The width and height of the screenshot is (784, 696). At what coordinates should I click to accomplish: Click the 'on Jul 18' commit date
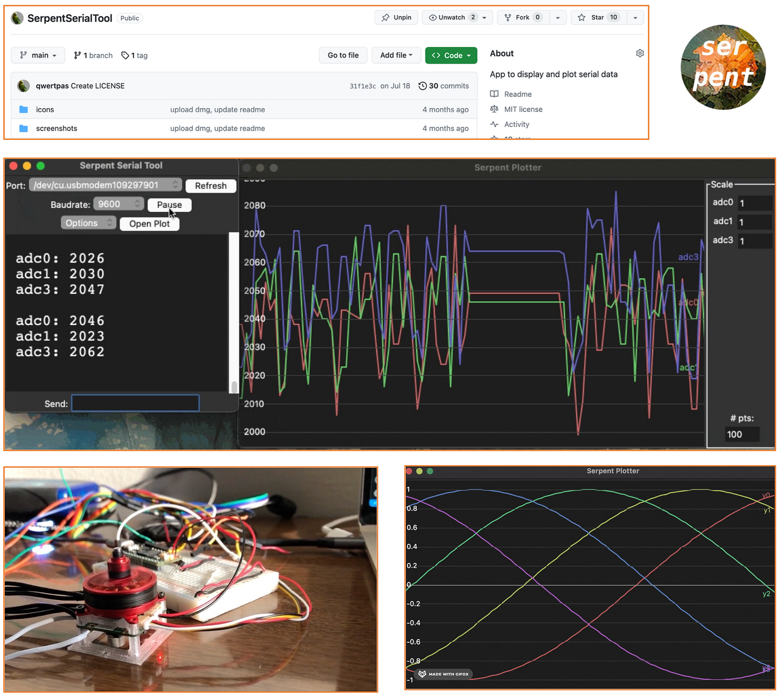point(395,86)
